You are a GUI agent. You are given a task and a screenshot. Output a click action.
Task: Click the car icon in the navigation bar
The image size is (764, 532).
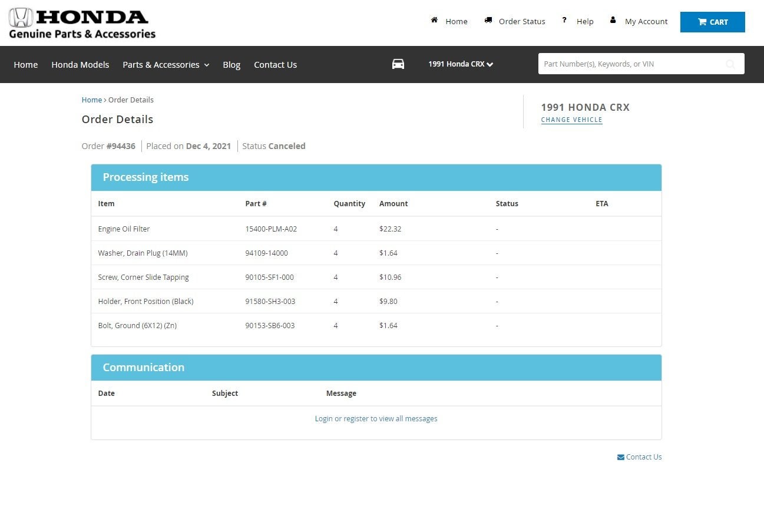coord(398,64)
